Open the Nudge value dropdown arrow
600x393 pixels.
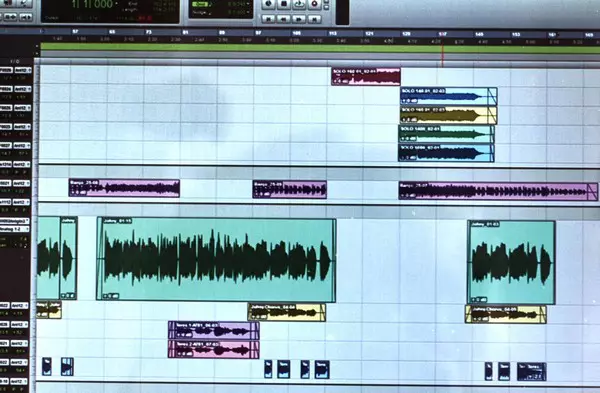coord(249,13)
